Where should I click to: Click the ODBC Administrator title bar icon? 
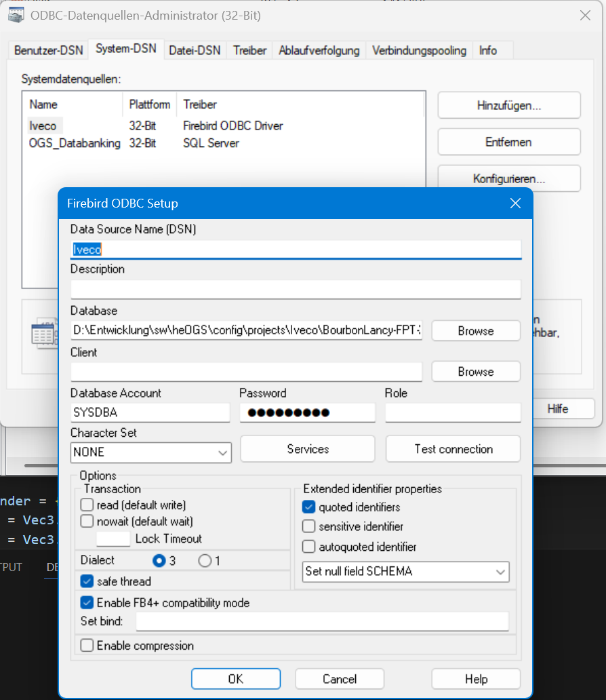coord(16,15)
